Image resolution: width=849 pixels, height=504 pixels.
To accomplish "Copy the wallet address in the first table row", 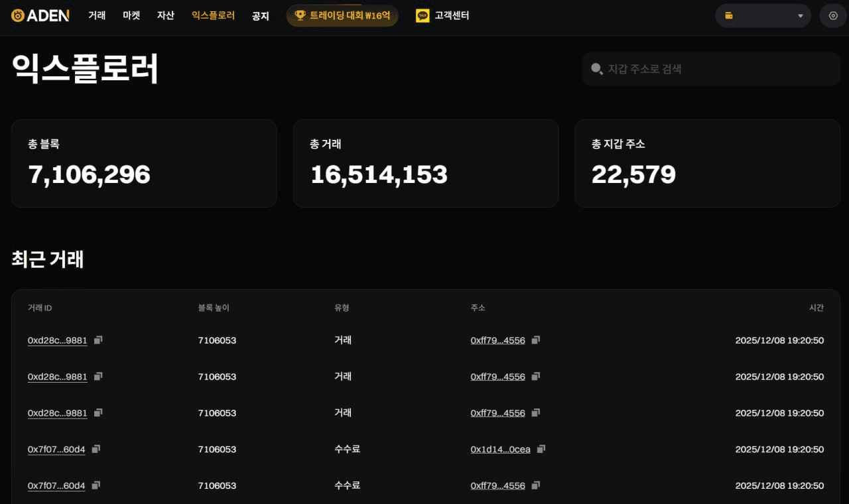I will tap(536, 340).
